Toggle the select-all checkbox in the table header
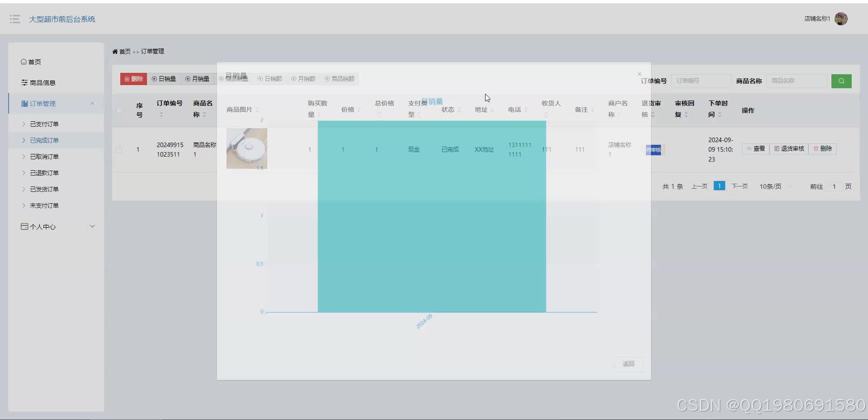The width and height of the screenshot is (868, 420). pos(119,110)
